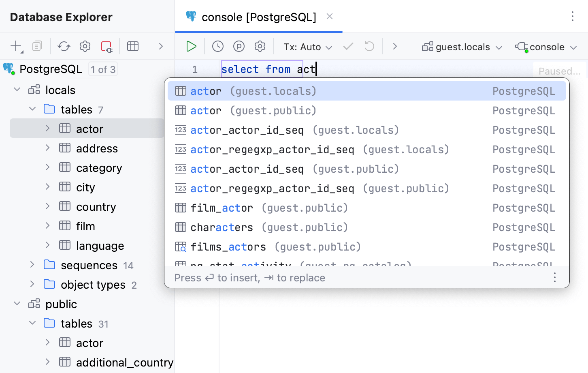Open the Tx: Auto transaction mode dropdown
588x373 pixels.
point(308,47)
